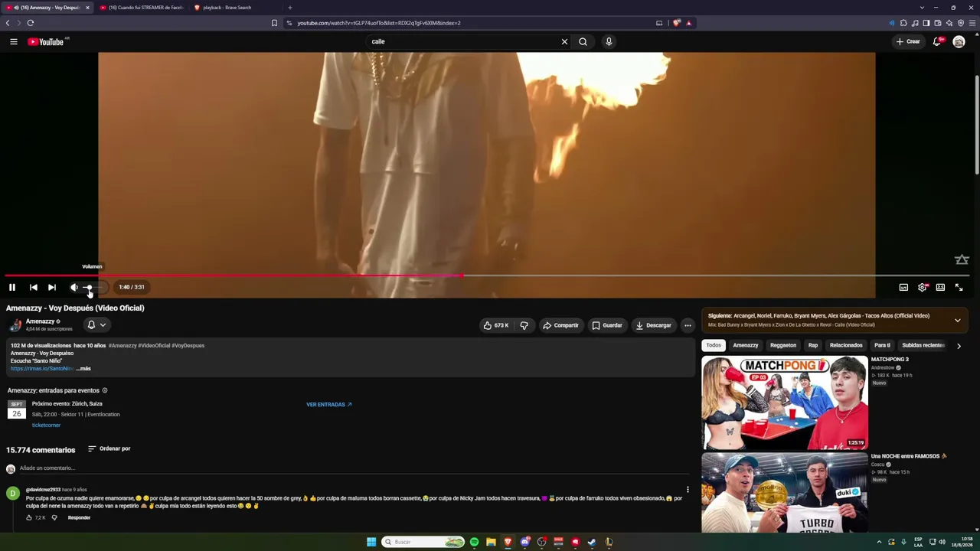This screenshot has height=551, width=980.
Task: Open the ticketcorner link
Action: 46,425
